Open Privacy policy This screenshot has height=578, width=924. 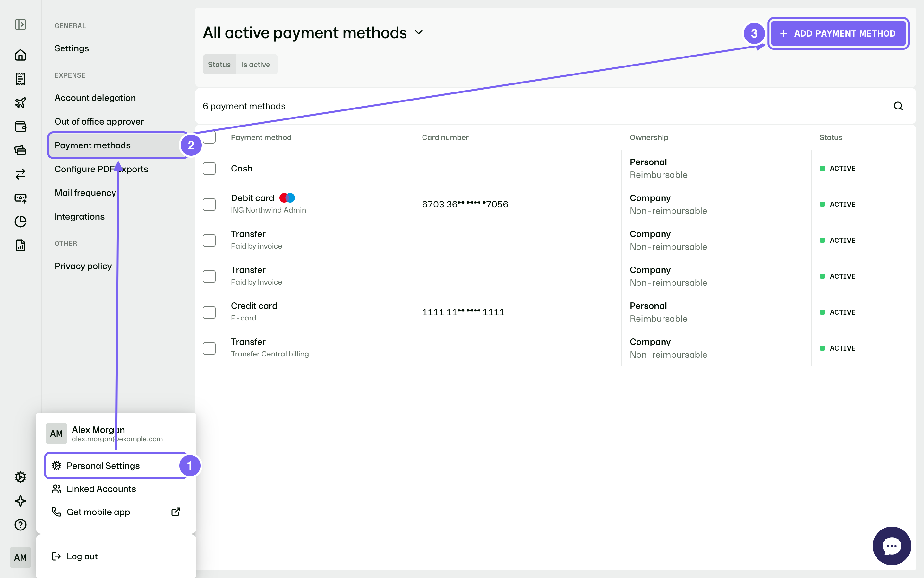pyautogui.click(x=83, y=266)
